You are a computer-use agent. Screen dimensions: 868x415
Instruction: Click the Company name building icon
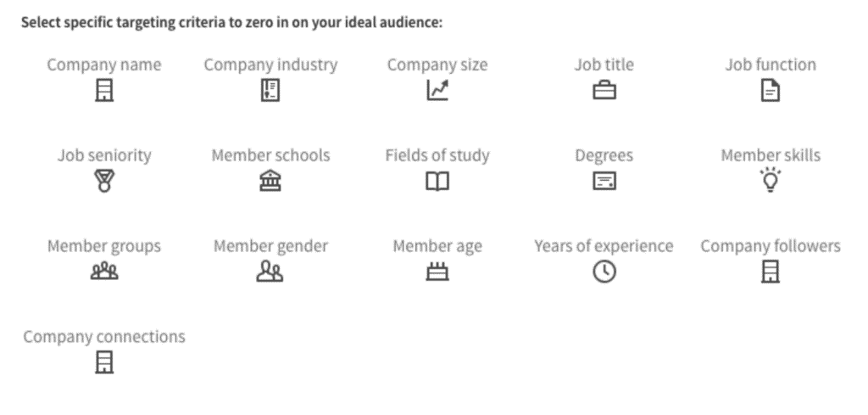pyautogui.click(x=103, y=90)
